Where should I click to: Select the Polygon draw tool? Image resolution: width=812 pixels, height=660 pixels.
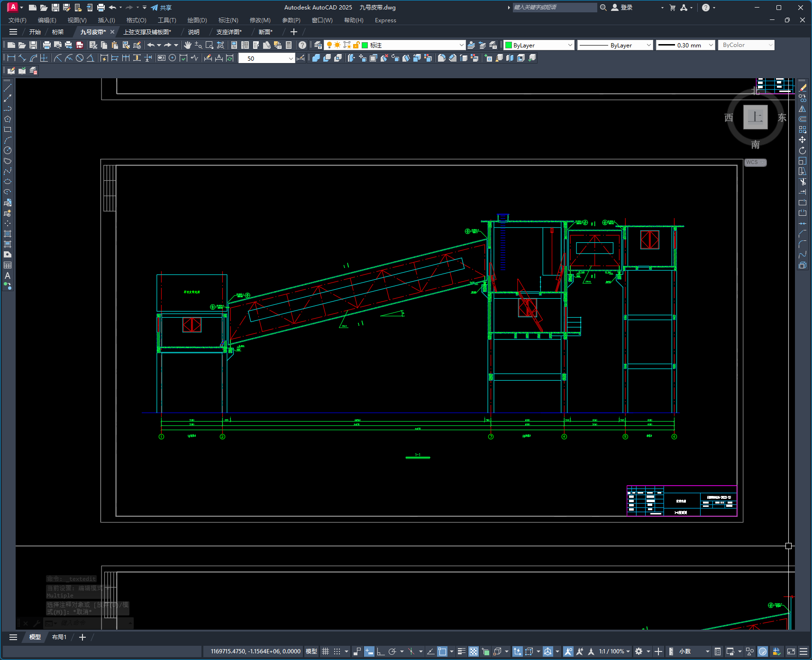click(x=8, y=119)
